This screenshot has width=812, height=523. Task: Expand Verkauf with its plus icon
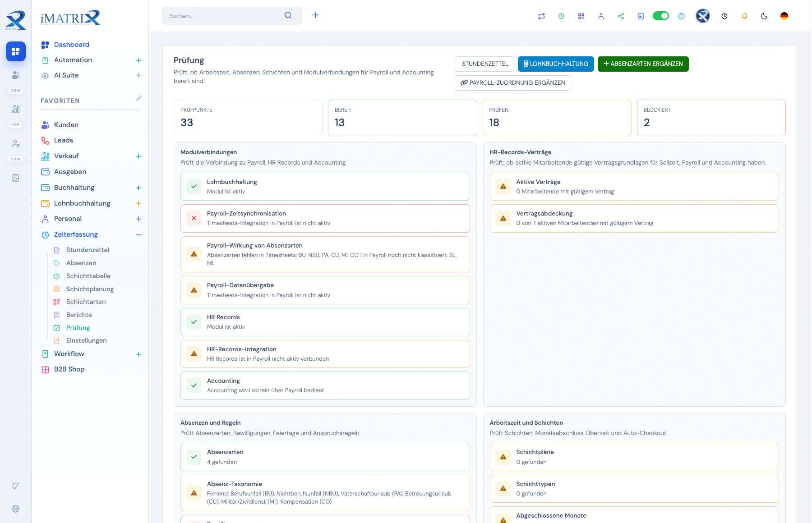click(138, 156)
